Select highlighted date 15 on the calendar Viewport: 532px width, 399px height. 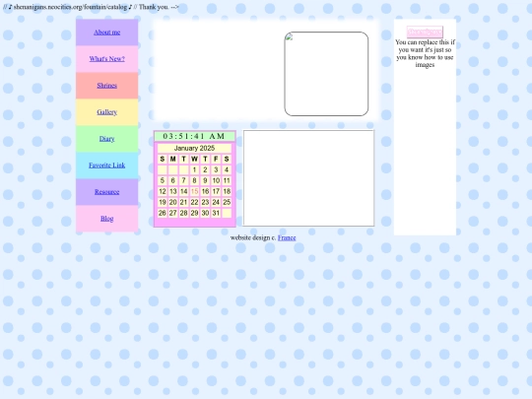pyautogui.click(x=194, y=191)
